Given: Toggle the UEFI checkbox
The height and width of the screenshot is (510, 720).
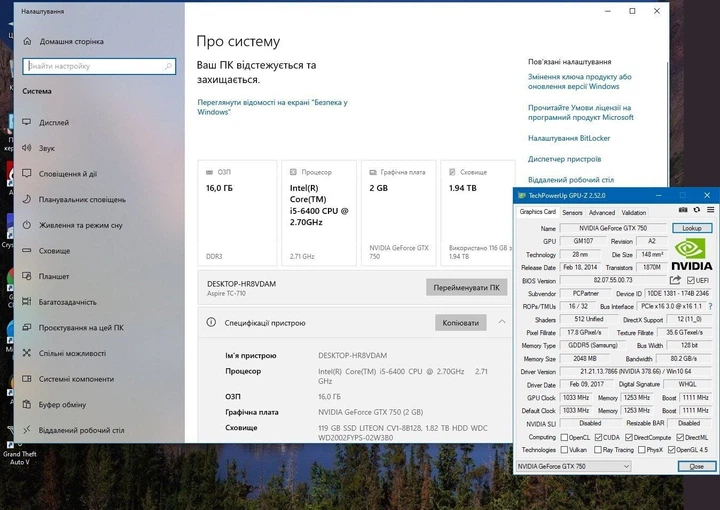Looking at the screenshot, I should [690, 280].
